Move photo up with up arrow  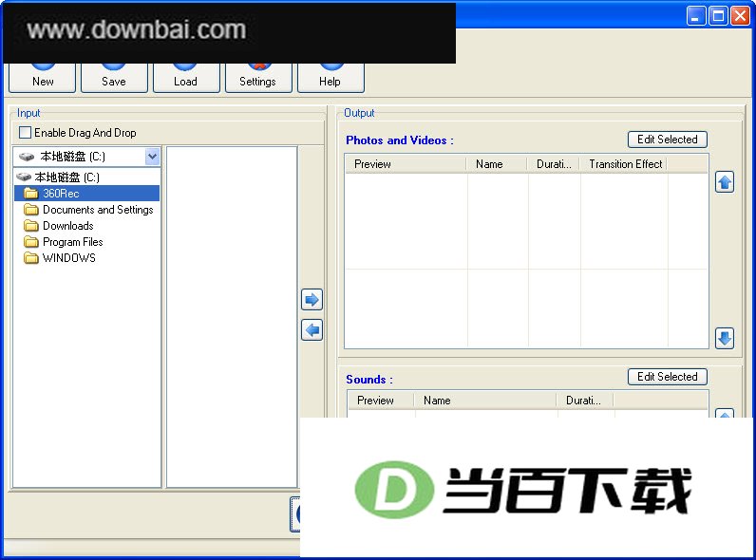724,182
